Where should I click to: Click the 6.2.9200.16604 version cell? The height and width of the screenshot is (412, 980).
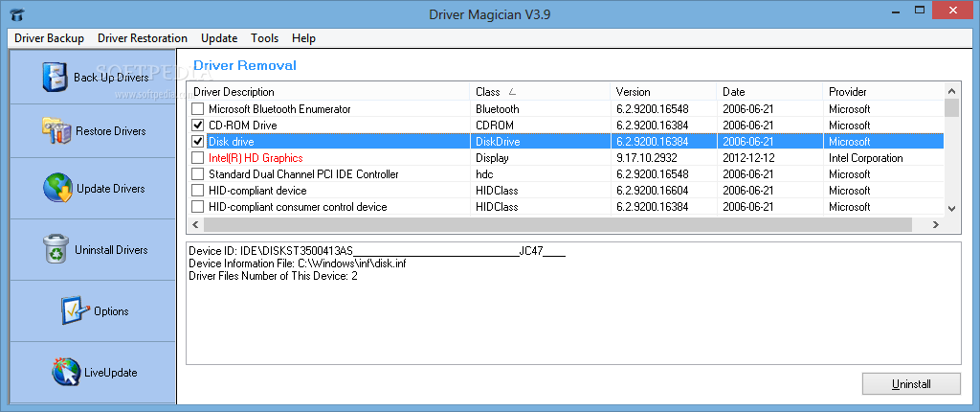[x=652, y=191]
